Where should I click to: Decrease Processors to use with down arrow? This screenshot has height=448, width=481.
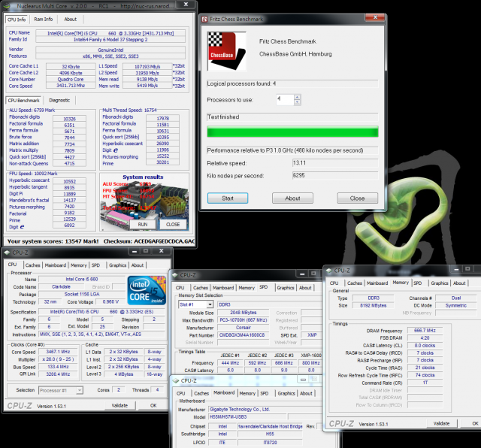[x=297, y=102]
